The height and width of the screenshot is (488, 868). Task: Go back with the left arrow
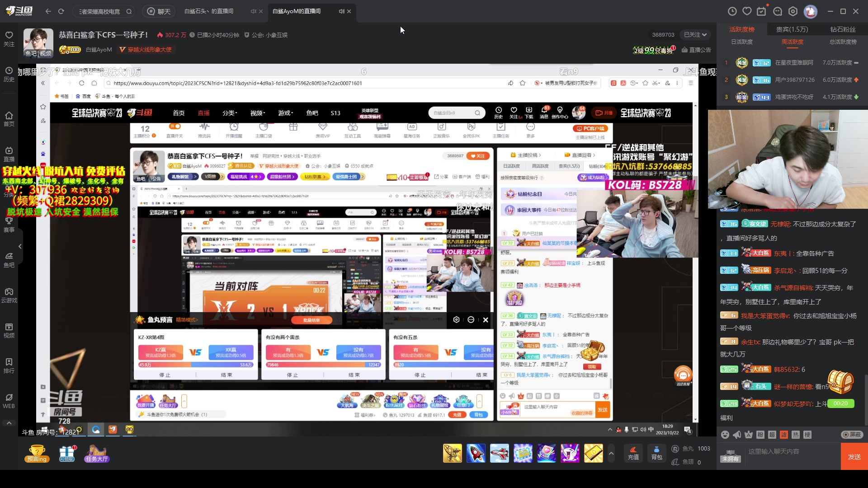click(48, 11)
